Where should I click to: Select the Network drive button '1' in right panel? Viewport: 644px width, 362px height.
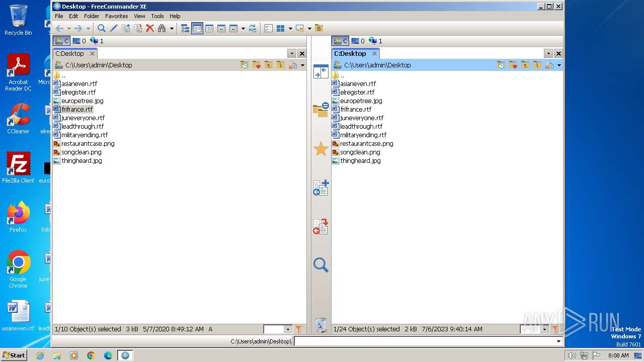tap(376, 41)
